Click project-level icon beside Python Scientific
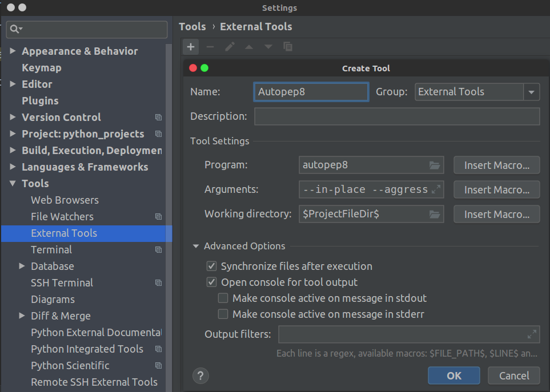This screenshot has height=392, width=550. pos(159,365)
